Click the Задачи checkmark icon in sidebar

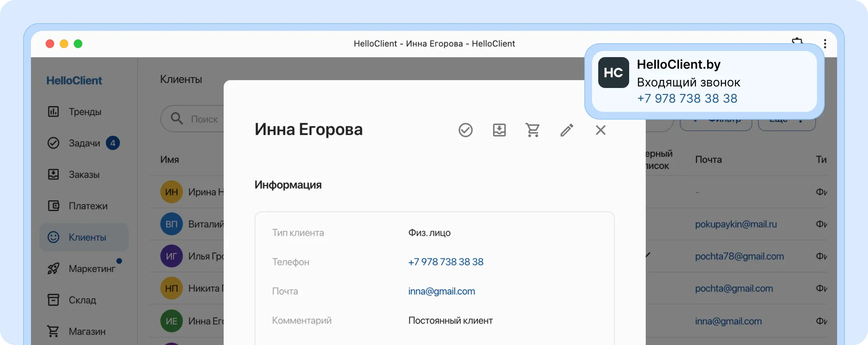click(x=53, y=143)
